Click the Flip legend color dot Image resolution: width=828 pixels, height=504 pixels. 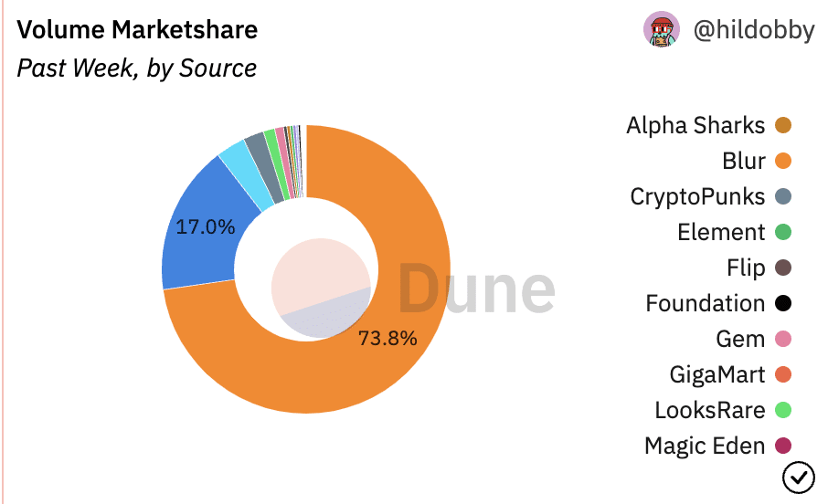coord(783,268)
